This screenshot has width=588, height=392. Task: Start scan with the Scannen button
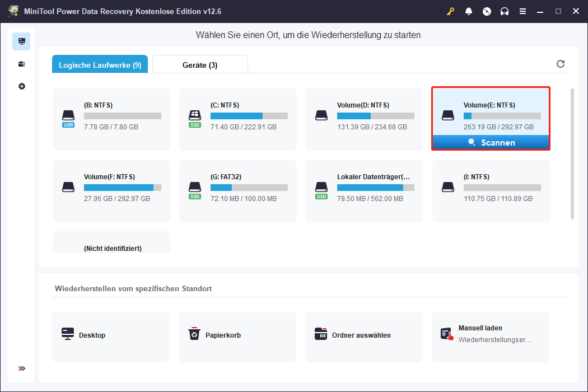pyautogui.click(x=491, y=143)
